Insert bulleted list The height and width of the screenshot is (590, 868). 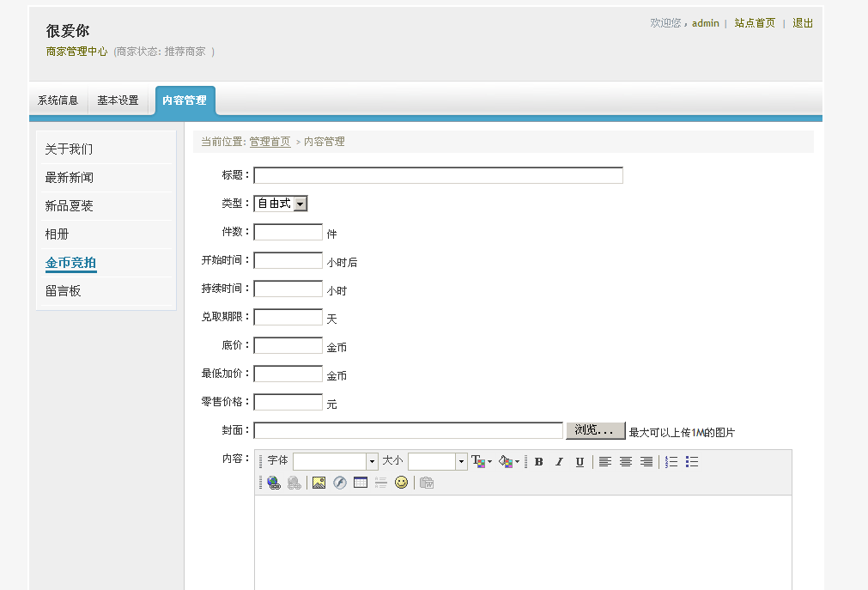pyautogui.click(x=691, y=461)
